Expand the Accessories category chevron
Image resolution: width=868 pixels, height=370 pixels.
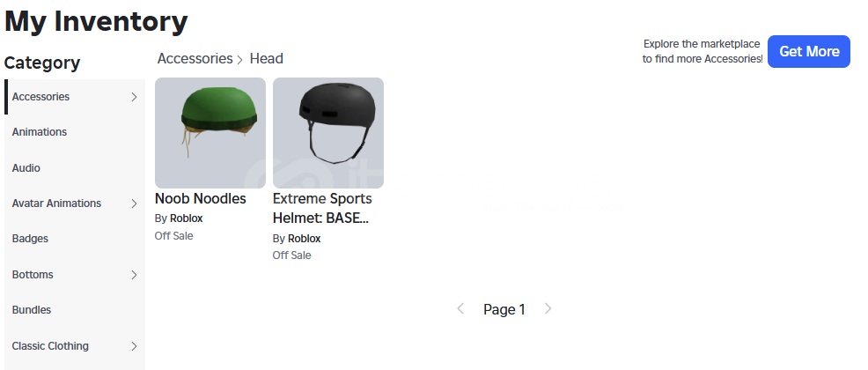click(x=134, y=97)
